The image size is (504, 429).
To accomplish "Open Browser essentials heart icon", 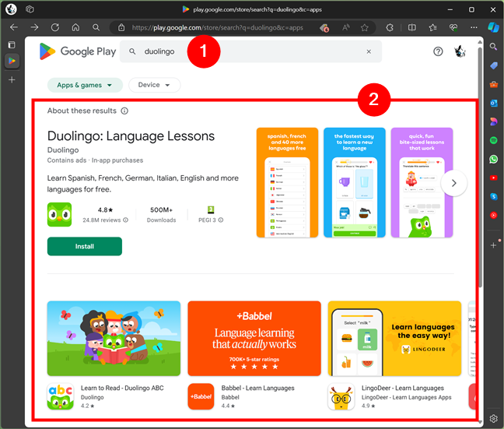I will tap(453, 28).
